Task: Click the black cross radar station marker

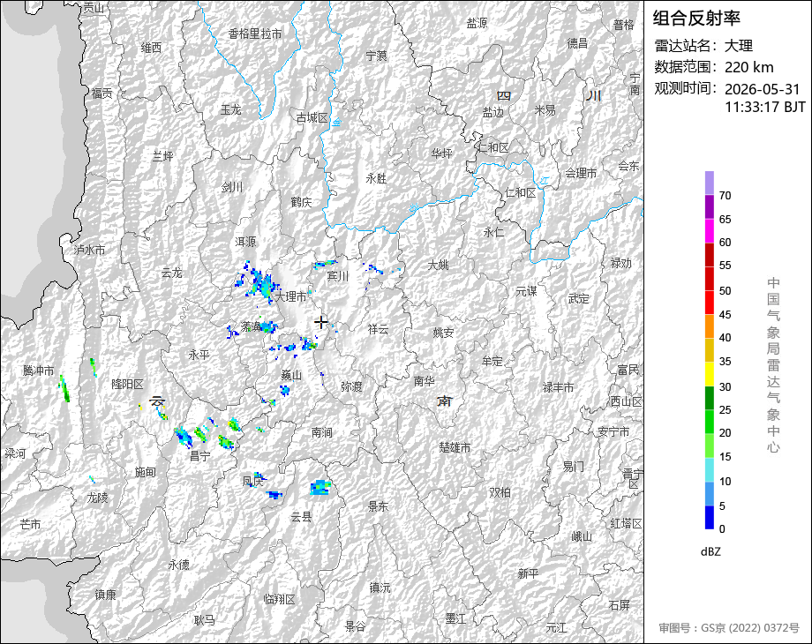Action: tap(321, 322)
